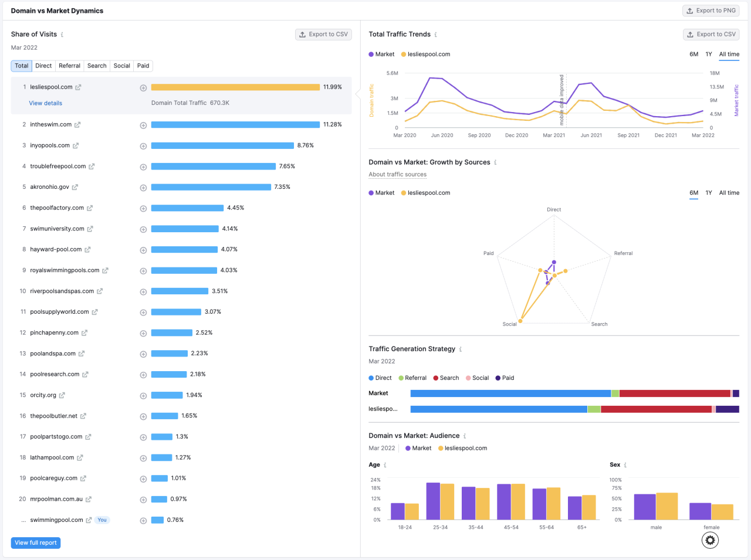Image resolution: width=751 pixels, height=560 pixels.
Task: Toggle Market series in Total Traffic Trends legend
Action: click(x=381, y=55)
